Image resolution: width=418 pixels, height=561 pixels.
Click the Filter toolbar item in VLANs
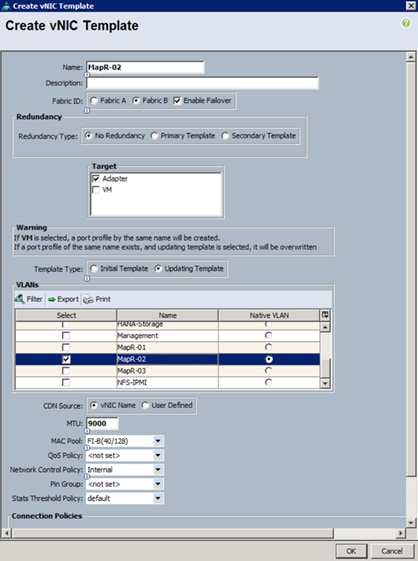(x=29, y=299)
